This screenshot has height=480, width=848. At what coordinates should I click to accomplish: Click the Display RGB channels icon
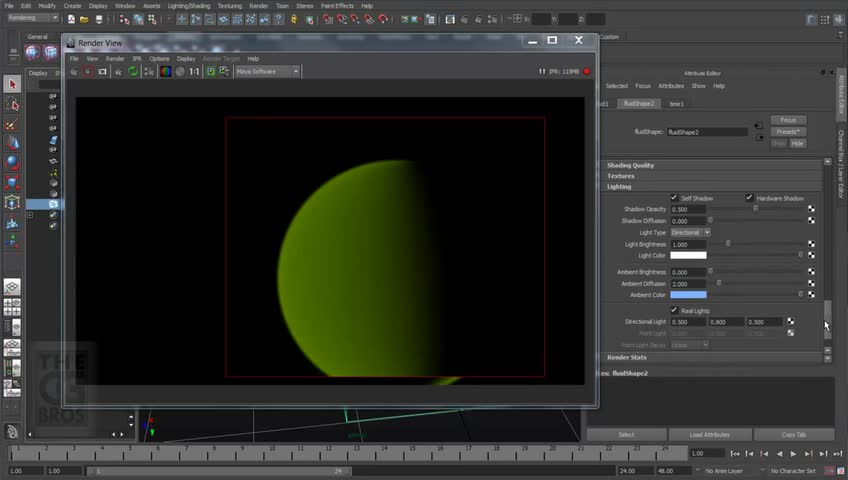165,72
